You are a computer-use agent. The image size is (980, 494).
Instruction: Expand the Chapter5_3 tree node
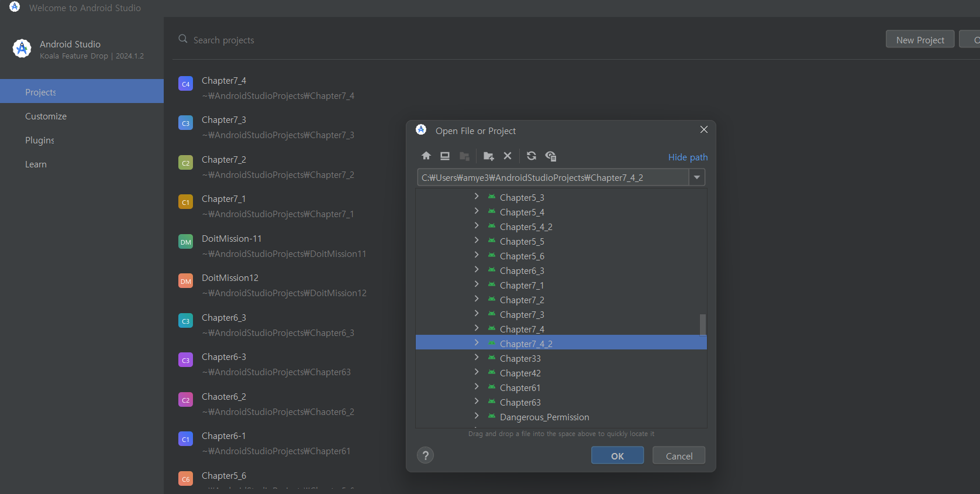(477, 197)
